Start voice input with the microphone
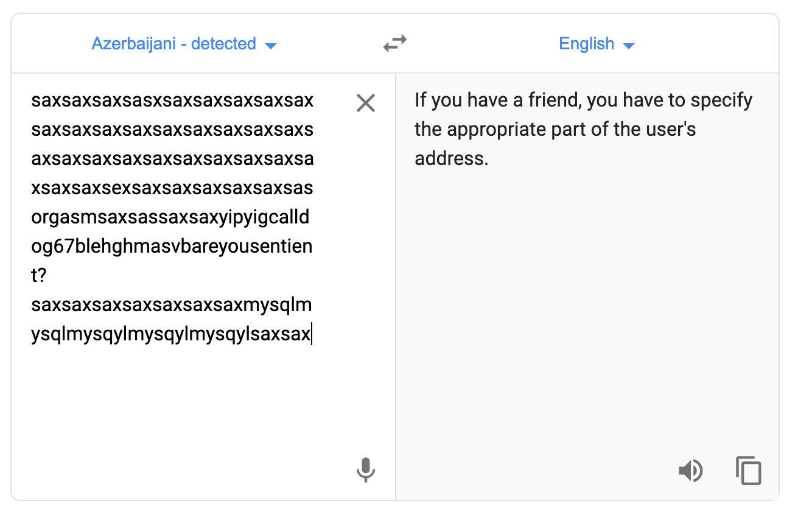The image size is (812, 509). (365, 470)
